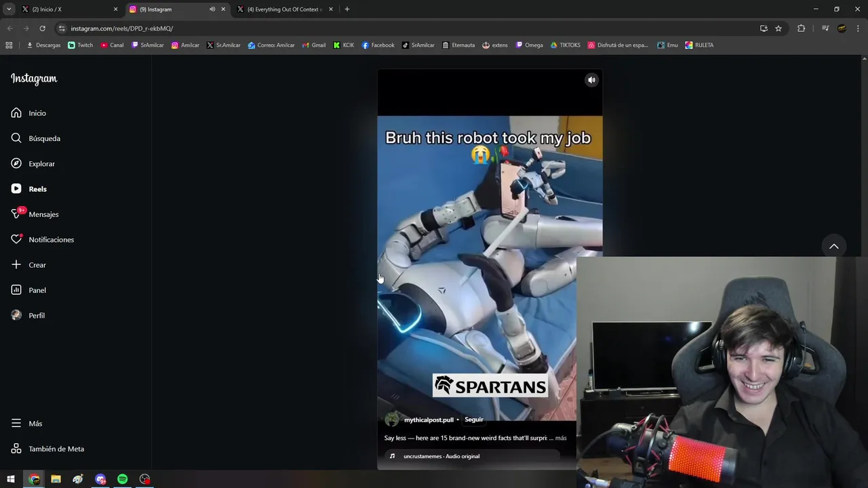Click mythicalpost.pull avatar thumbnail
Screen dimensions: 868x488
pyautogui.click(x=392, y=420)
